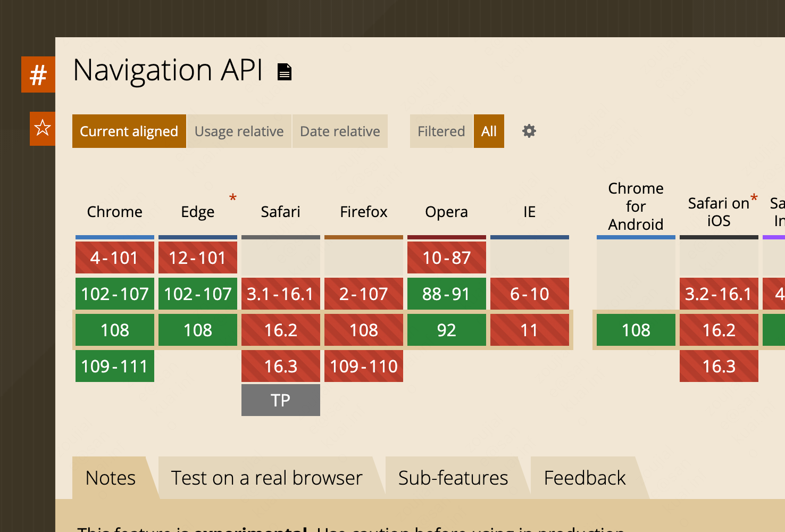Select Chrome 4-101 unsupported cell
This screenshot has width=785, height=532.
tap(115, 257)
